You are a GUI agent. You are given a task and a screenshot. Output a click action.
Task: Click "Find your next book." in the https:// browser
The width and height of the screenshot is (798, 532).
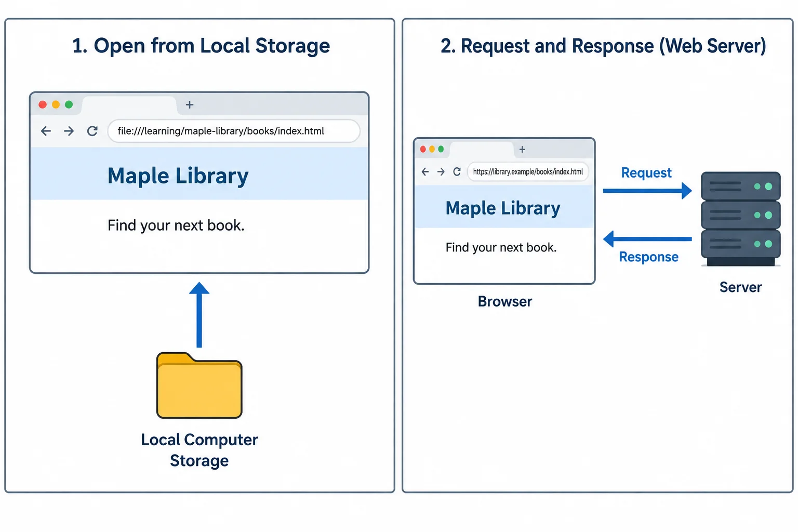coord(501,247)
